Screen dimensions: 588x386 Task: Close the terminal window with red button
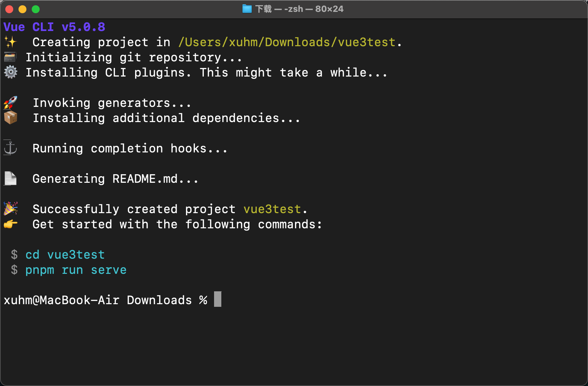coord(9,9)
